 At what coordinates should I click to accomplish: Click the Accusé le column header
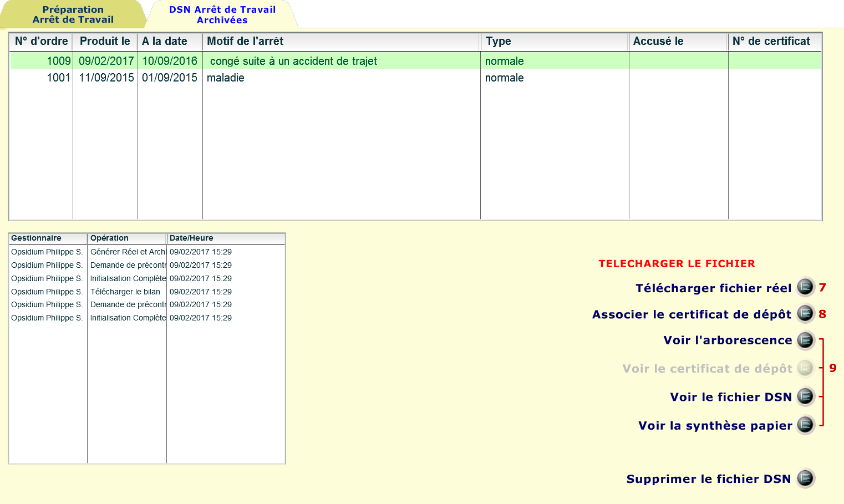tap(678, 42)
